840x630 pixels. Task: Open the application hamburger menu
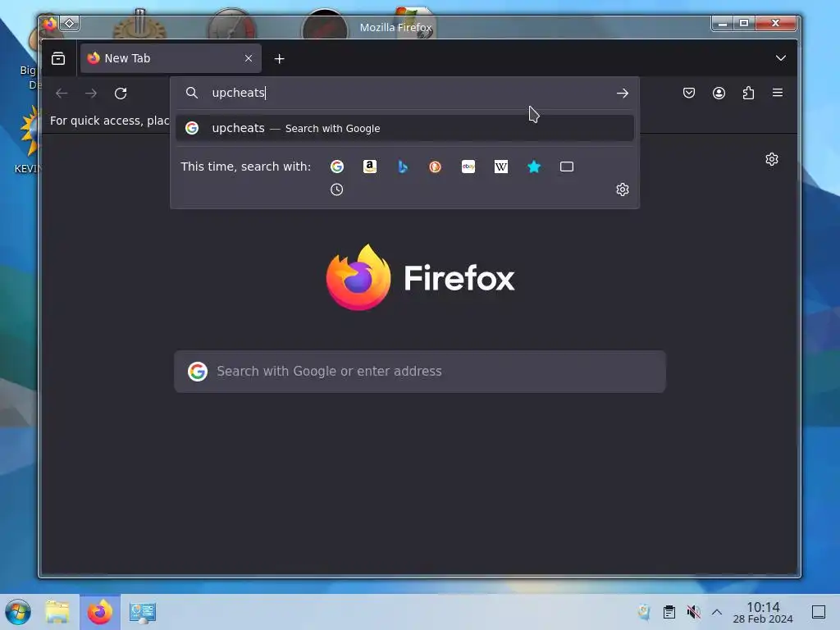coord(778,93)
